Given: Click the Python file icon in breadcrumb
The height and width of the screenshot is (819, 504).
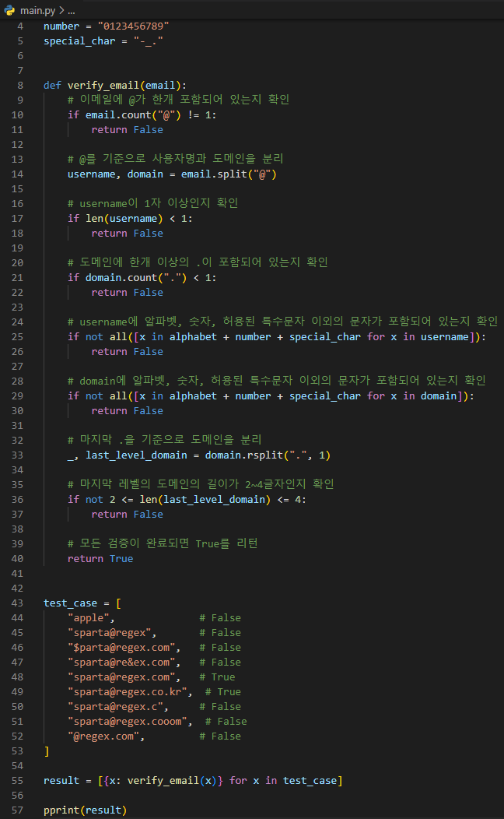Looking at the screenshot, I should tap(9, 10).
